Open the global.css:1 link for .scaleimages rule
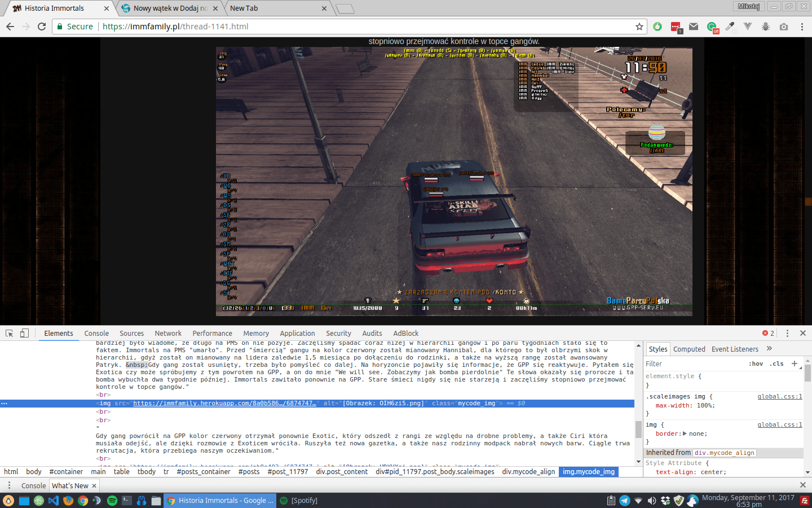Image resolution: width=812 pixels, height=508 pixels. pyautogui.click(x=780, y=397)
